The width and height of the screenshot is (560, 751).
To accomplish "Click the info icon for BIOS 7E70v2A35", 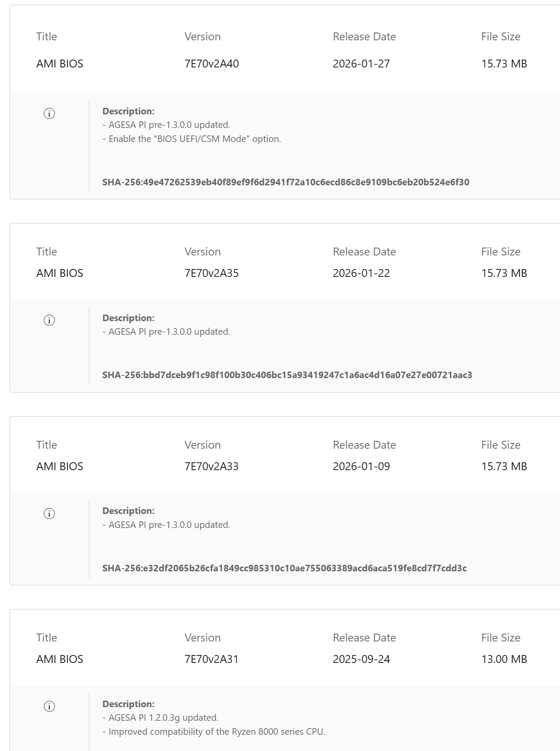I will [x=49, y=320].
